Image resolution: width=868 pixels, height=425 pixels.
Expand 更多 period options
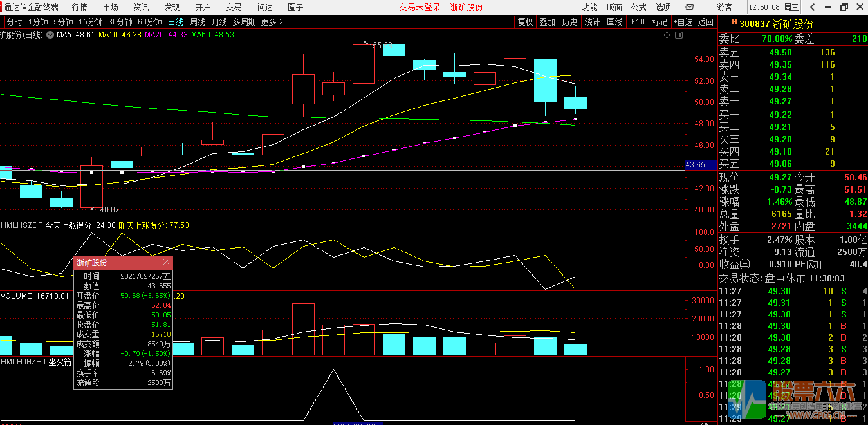coord(272,22)
